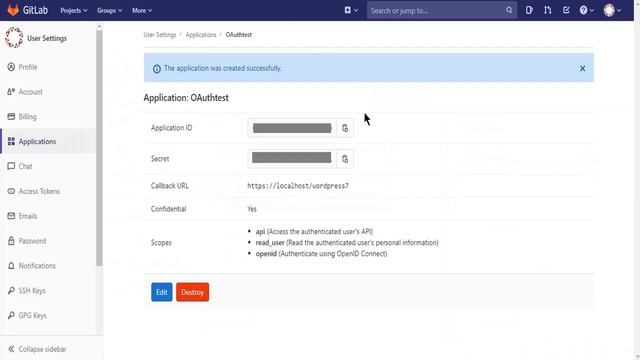Click the Application: OAuthtest heading
This screenshot has height=360, width=640.
point(186,98)
